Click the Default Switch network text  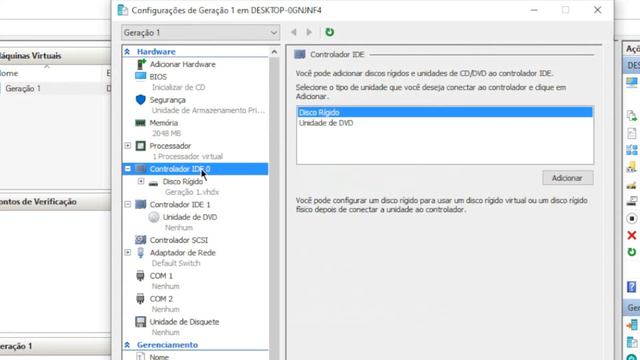pyautogui.click(x=176, y=263)
